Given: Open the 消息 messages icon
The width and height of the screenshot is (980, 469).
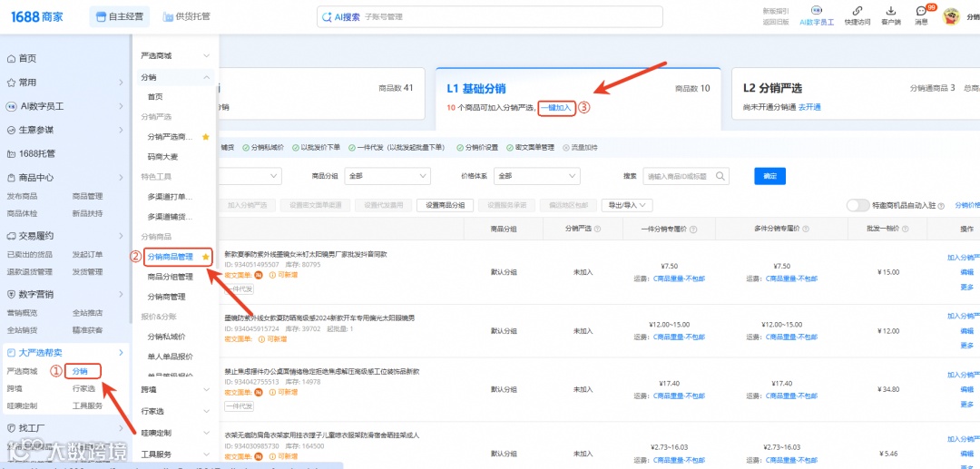Looking at the screenshot, I should pyautogui.click(x=921, y=11).
